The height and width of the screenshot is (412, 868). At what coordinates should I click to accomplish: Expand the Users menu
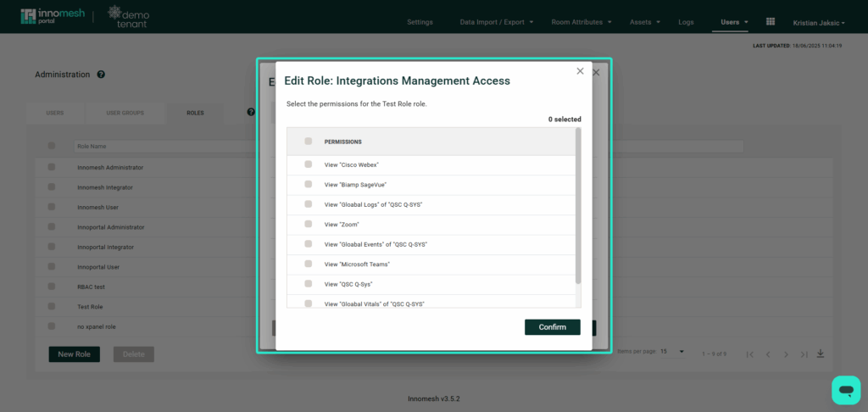tap(734, 22)
